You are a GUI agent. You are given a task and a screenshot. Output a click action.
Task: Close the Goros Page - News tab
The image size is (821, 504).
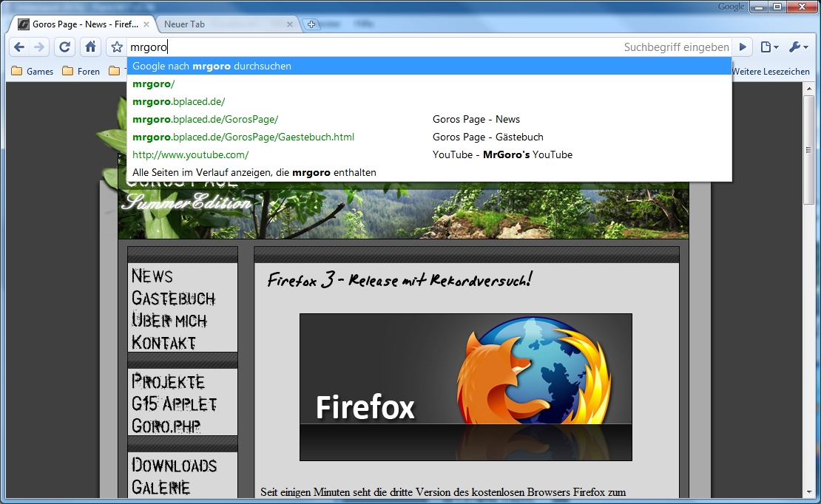click(x=146, y=24)
